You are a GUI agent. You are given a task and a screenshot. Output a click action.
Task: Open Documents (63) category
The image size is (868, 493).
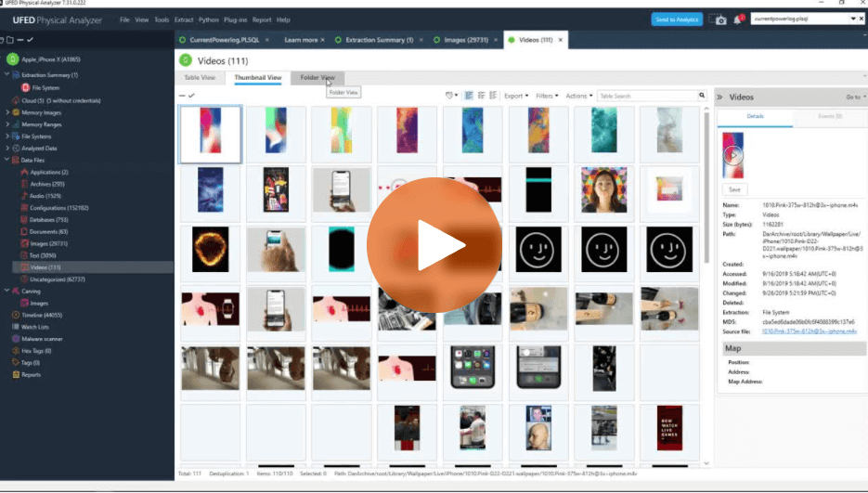click(x=44, y=231)
